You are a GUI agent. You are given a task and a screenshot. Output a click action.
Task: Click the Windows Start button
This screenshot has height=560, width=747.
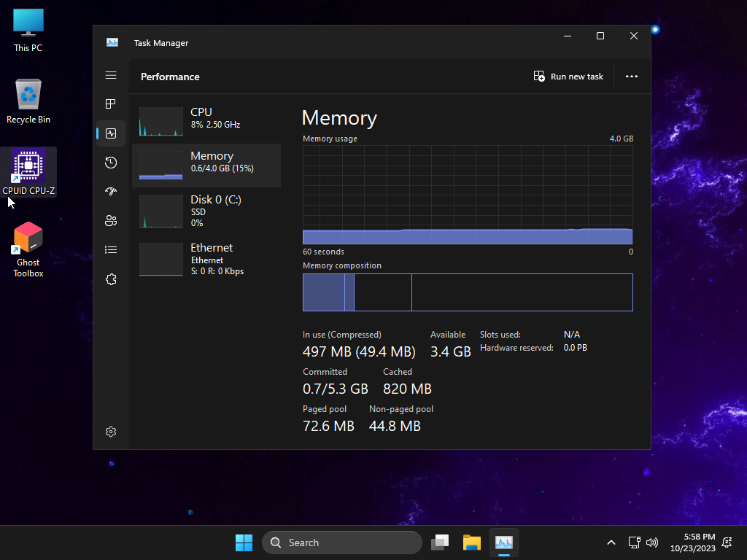244,542
